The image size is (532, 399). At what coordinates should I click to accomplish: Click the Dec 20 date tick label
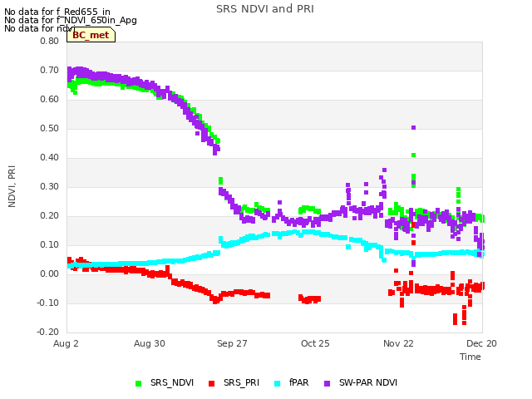[481, 343]
